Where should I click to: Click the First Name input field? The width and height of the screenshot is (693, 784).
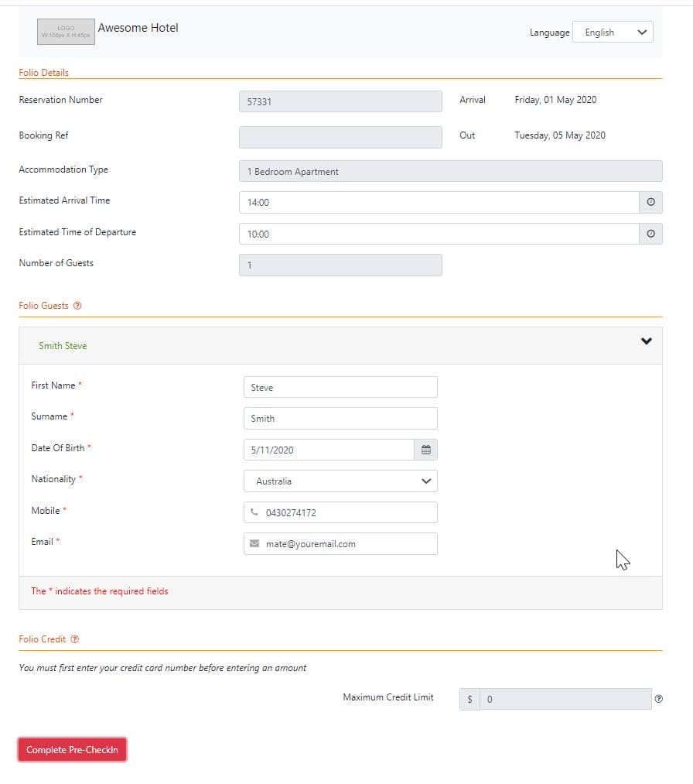pos(340,387)
